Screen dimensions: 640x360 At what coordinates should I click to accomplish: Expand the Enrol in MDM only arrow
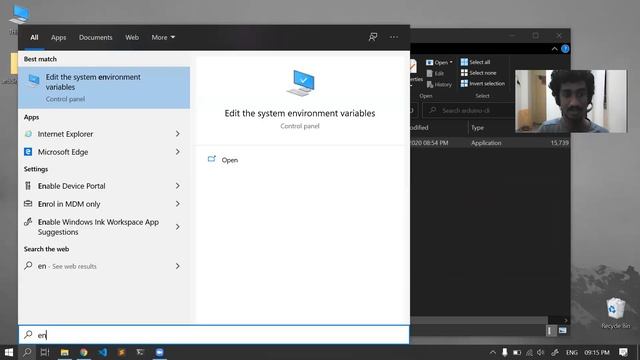(x=178, y=204)
